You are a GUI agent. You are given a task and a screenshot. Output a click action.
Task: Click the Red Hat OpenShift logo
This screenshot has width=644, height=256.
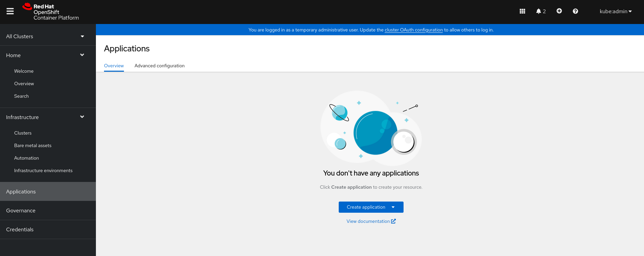click(51, 12)
